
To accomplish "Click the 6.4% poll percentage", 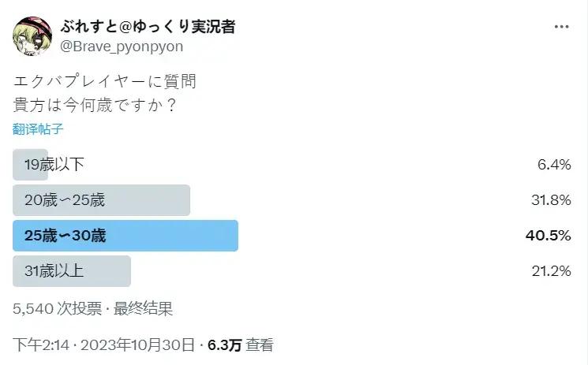I will [553, 165].
